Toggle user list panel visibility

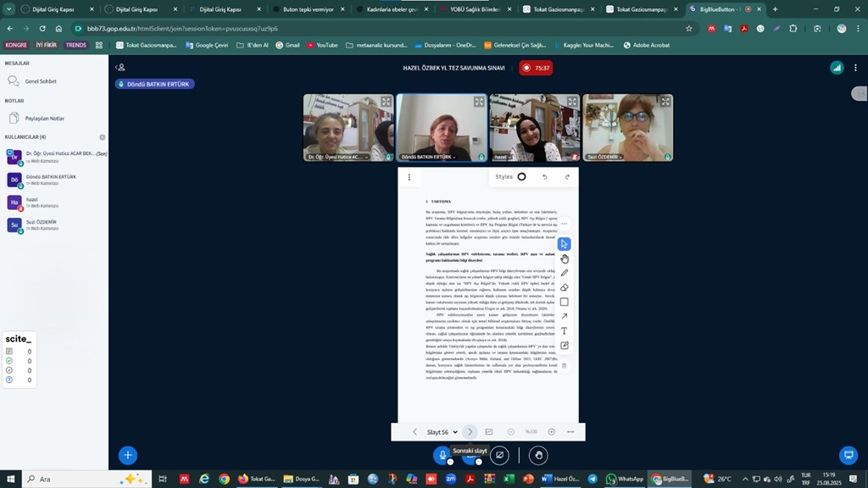coord(120,67)
